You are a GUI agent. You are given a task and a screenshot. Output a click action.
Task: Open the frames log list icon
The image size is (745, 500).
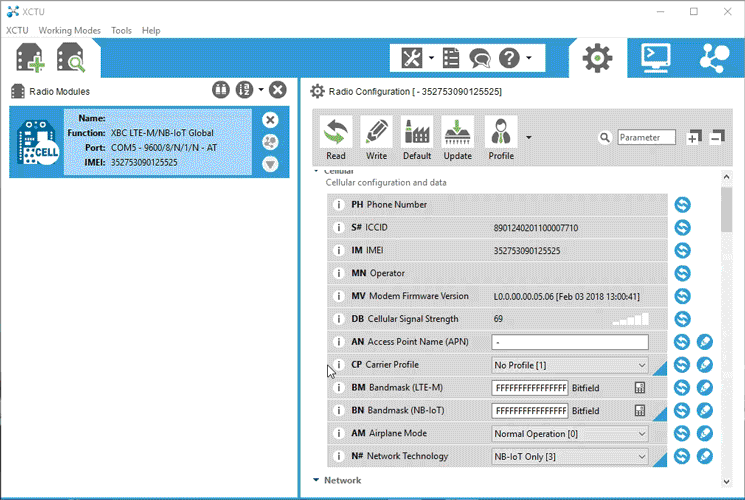pos(451,58)
